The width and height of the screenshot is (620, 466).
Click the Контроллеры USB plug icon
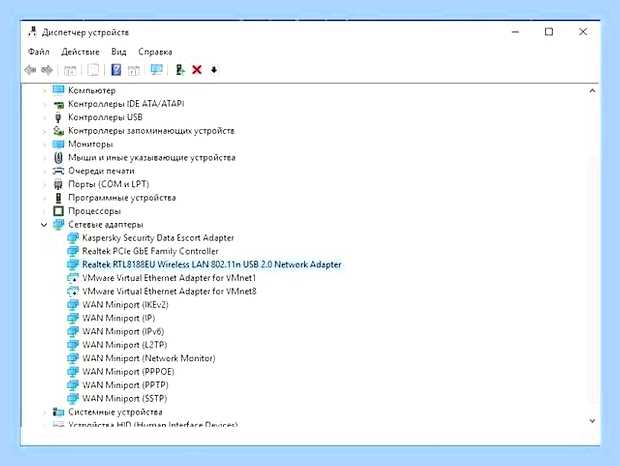pyautogui.click(x=58, y=117)
